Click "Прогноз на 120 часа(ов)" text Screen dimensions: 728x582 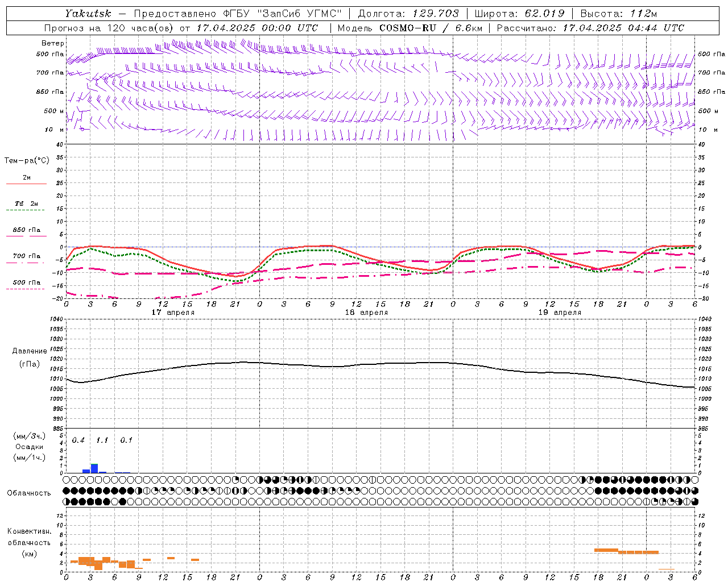click(109, 28)
